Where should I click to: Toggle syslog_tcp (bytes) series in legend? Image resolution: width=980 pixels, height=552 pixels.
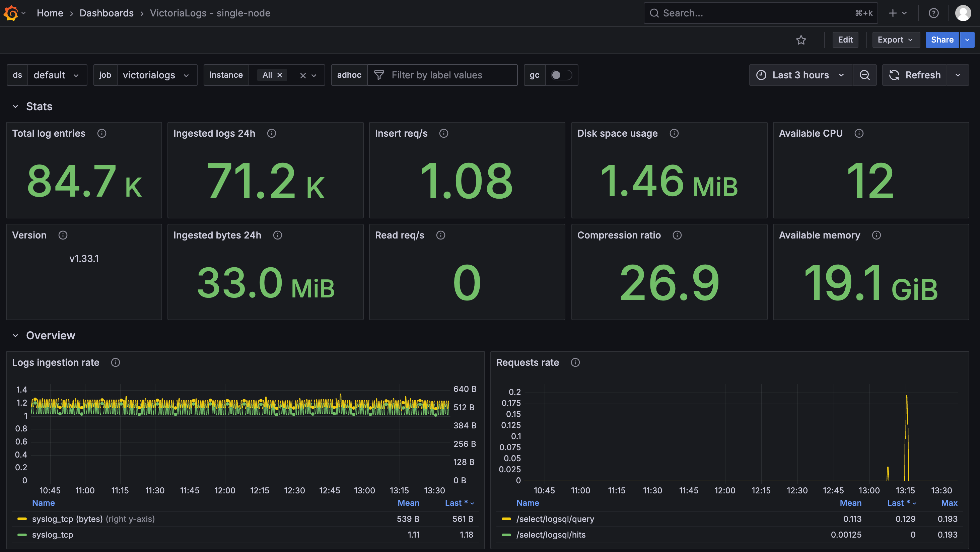[67, 519]
